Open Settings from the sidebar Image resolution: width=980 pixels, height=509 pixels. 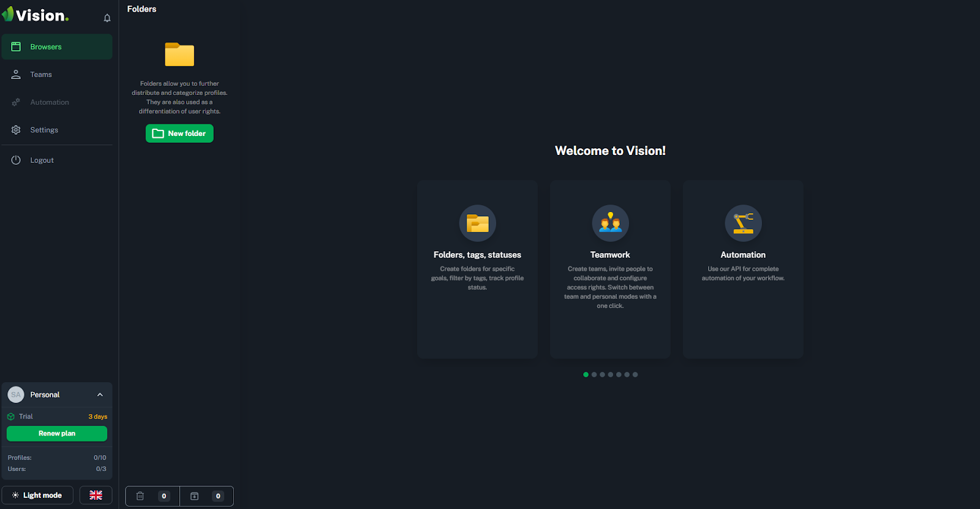(44, 130)
